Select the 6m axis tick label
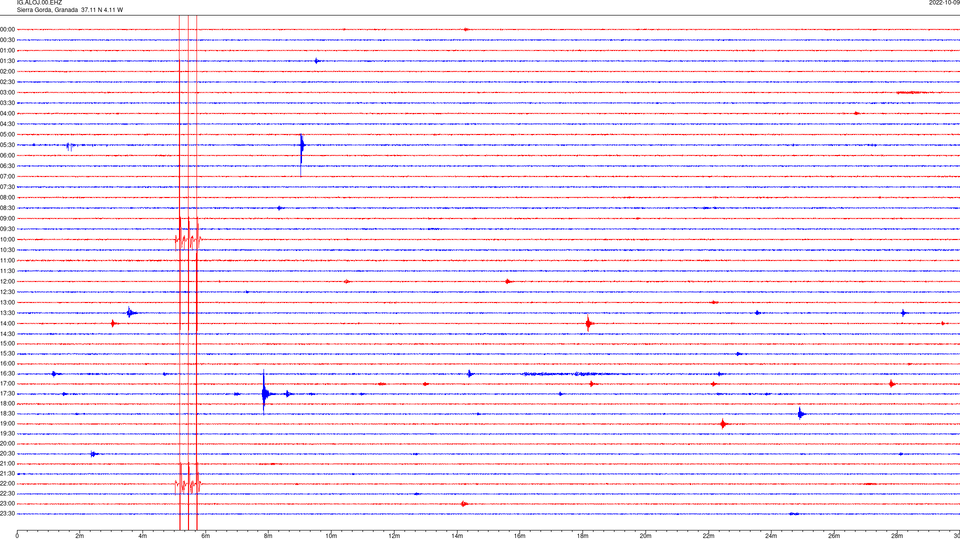Screen dimensions: 960x540 (x=206, y=536)
